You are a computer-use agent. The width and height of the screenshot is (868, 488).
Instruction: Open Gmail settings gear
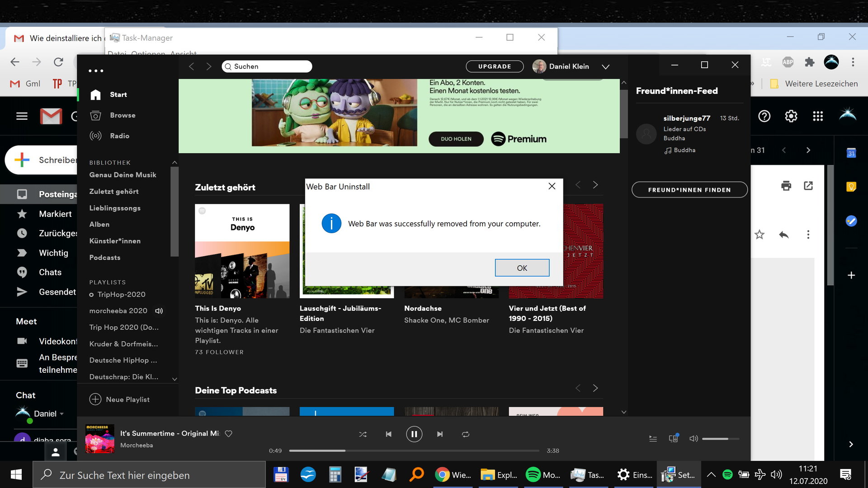791,116
